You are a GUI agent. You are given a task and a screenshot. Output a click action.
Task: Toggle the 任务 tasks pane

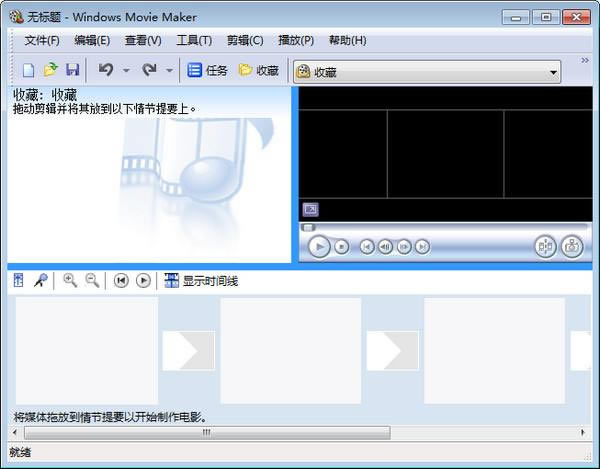point(208,70)
